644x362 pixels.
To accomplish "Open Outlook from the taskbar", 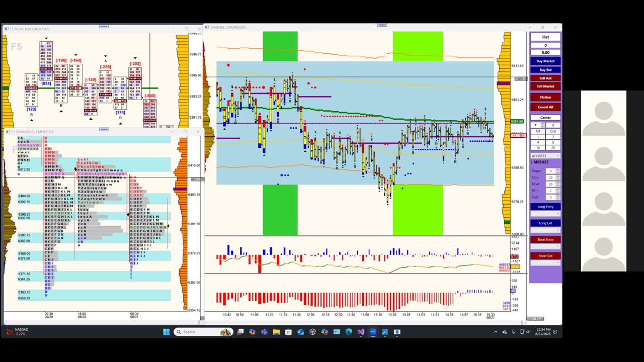I will 300,332.
